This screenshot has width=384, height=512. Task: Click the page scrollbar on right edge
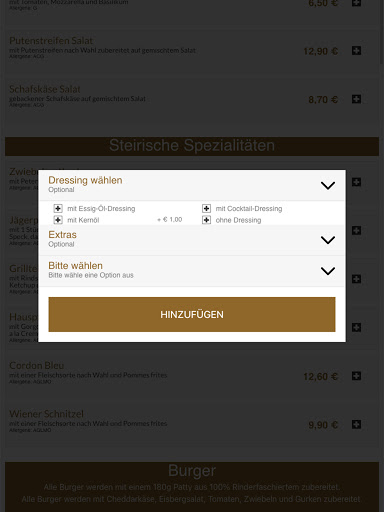[x=382, y=33]
